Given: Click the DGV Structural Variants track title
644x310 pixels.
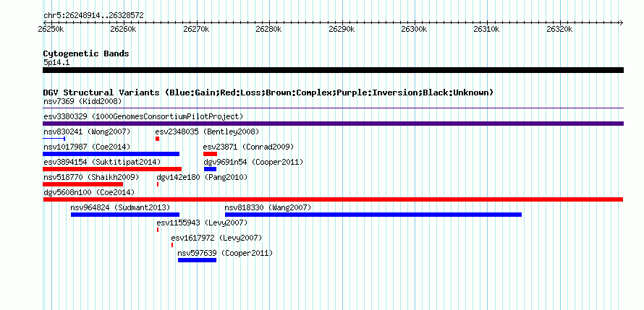Looking at the screenshot, I should tap(268, 92).
